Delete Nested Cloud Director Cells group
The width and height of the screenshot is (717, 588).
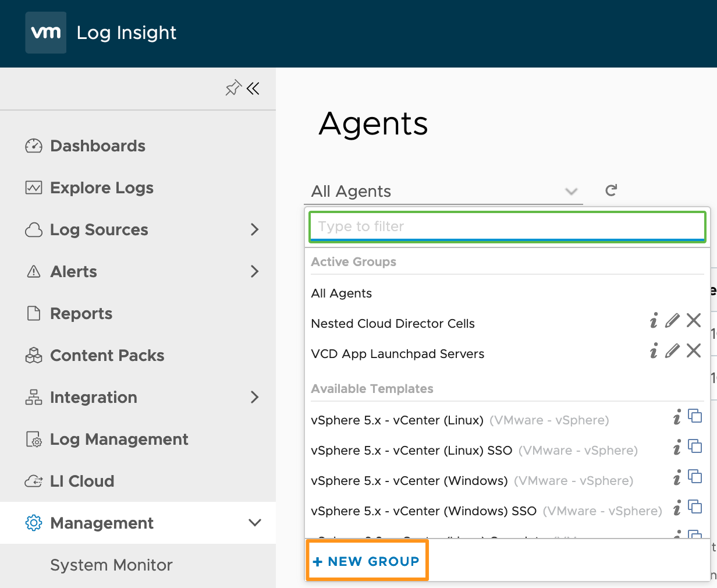(694, 320)
